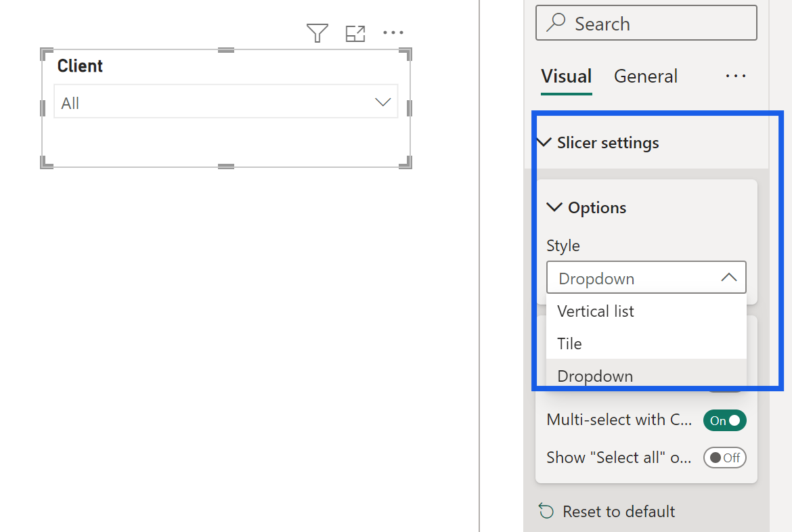The height and width of the screenshot is (532, 792).
Task: Turn off Multi-select with Ctrl toggle
Action: (x=725, y=420)
